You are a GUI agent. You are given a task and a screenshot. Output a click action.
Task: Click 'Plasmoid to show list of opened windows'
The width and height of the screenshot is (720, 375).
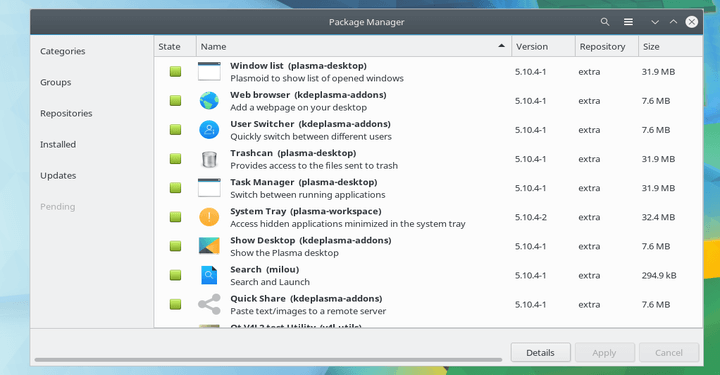pyautogui.click(x=317, y=78)
